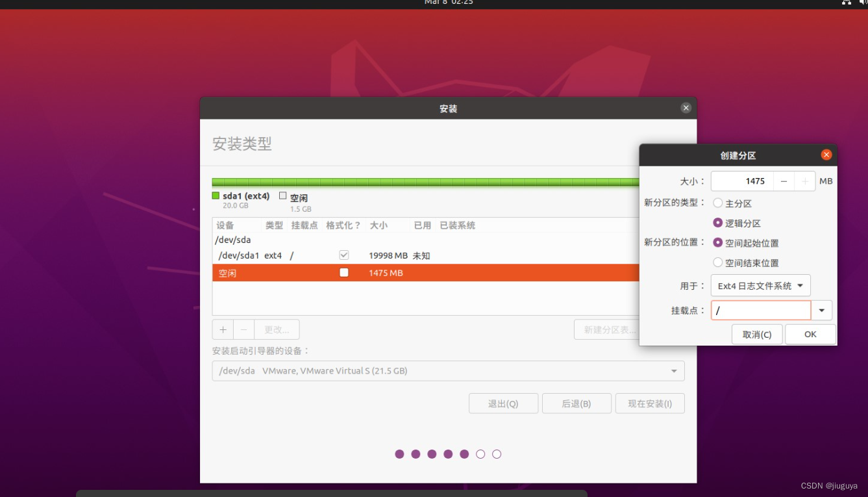The image size is (868, 497).
Task: Click the 类型 column header
Action: click(274, 225)
